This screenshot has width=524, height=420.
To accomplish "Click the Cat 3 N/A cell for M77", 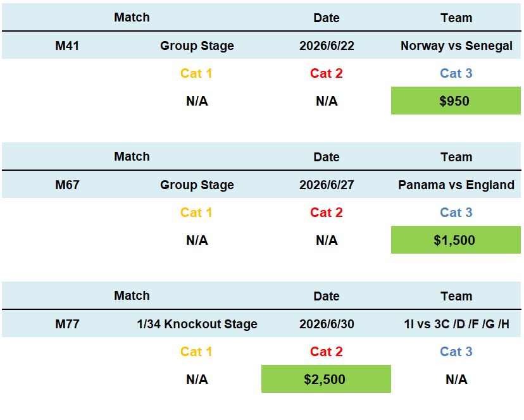I will click(x=456, y=380).
